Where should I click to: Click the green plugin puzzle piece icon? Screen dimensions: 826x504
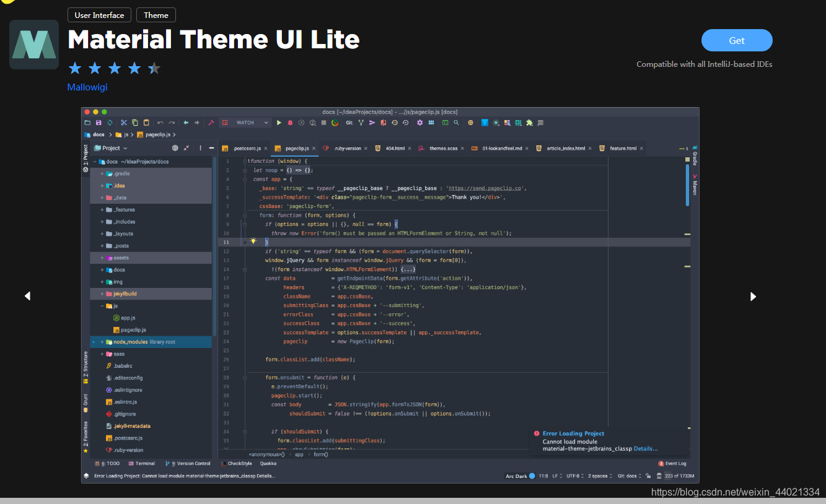coord(529,123)
